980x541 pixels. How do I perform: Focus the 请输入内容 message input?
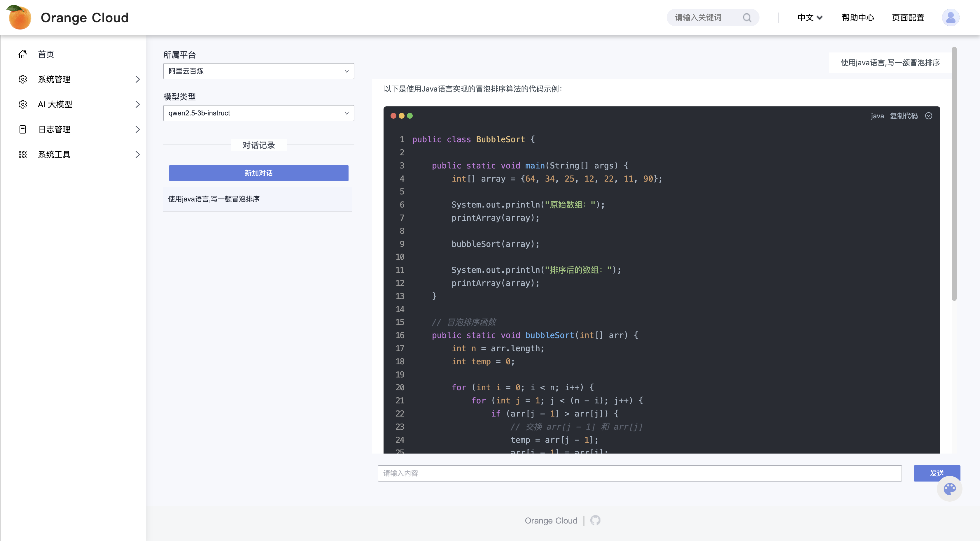click(640, 473)
